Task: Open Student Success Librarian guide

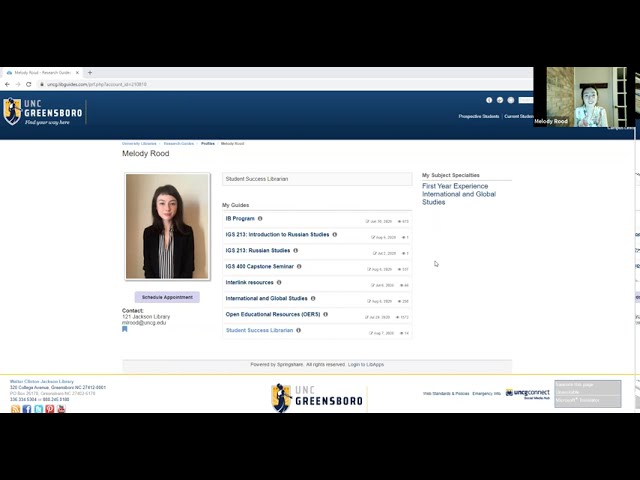Action: pos(259,330)
